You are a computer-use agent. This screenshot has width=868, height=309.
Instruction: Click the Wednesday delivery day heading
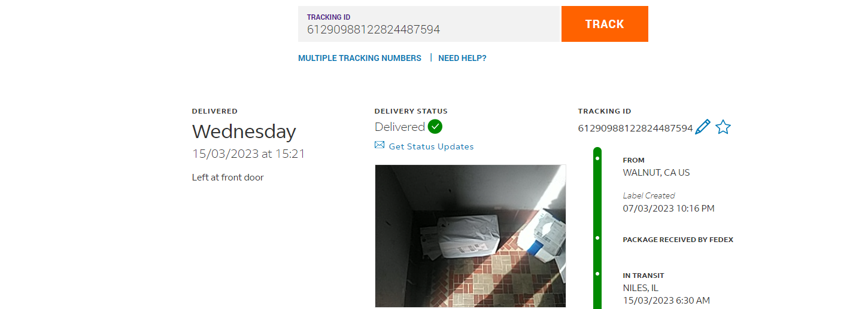pyautogui.click(x=244, y=131)
